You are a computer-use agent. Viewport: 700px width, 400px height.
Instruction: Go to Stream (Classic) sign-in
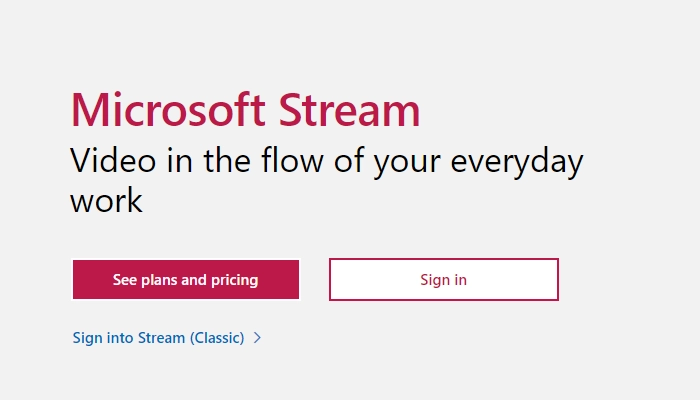(x=158, y=338)
